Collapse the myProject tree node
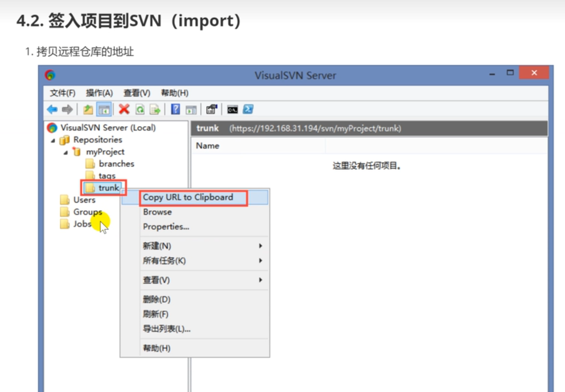This screenshot has width=565, height=392. [65, 153]
